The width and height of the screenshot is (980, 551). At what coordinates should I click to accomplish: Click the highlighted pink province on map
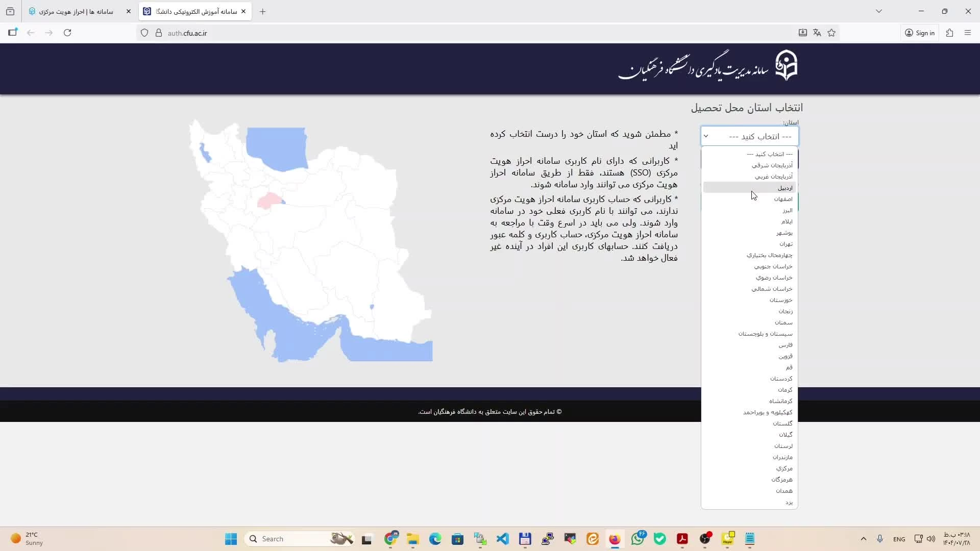pyautogui.click(x=269, y=201)
